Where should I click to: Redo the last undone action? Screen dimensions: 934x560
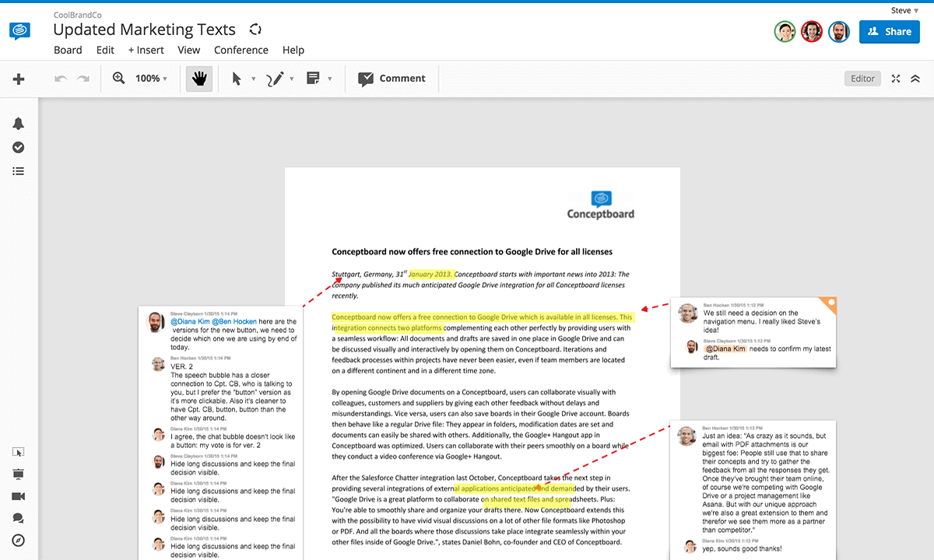[x=83, y=79]
